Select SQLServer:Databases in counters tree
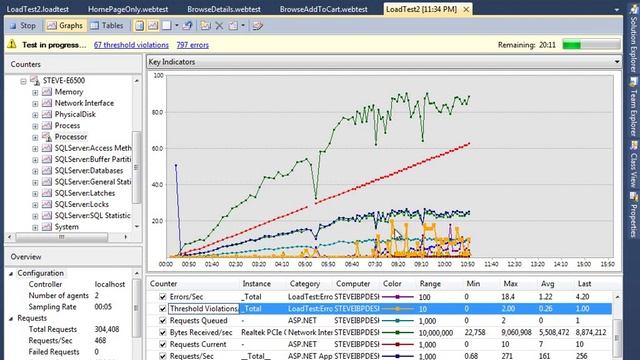Image resolution: width=640 pixels, height=360 pixels. (89, 171)
